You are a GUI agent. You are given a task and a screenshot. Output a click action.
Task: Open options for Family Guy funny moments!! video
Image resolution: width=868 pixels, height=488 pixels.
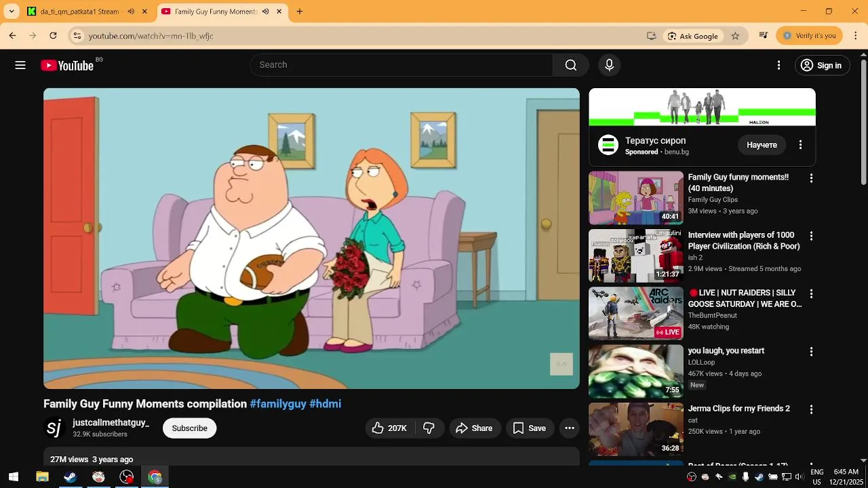[x=811, y=178]
